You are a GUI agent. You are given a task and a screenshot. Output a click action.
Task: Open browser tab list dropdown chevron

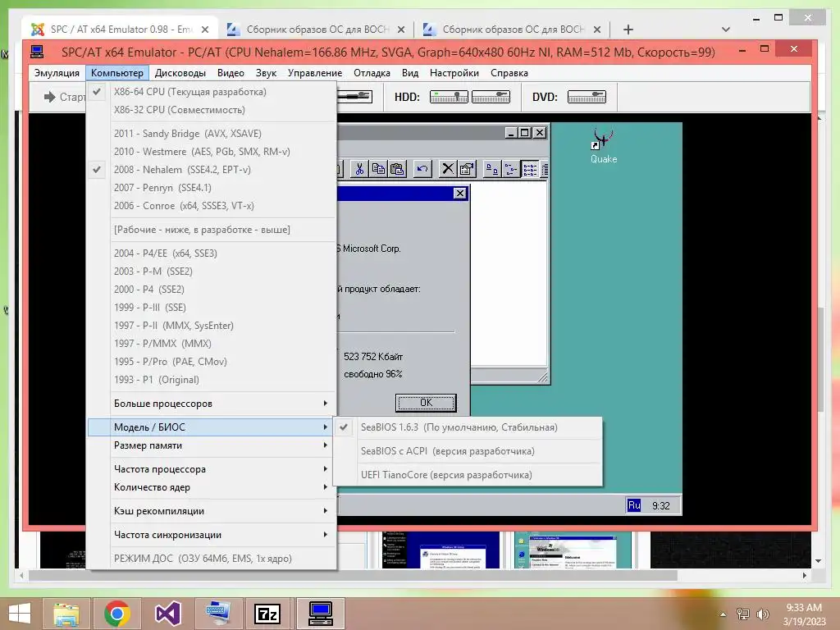(726, 30)
